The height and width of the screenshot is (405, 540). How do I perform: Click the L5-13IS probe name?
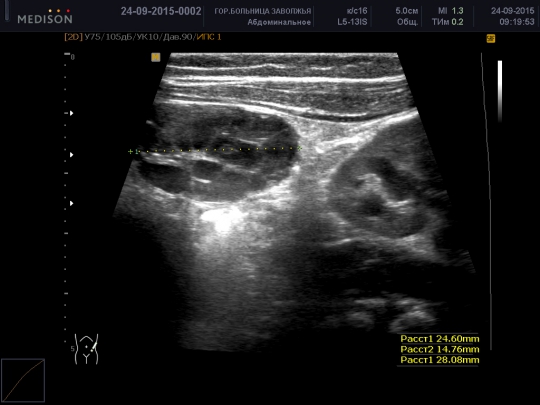[352, 22]
